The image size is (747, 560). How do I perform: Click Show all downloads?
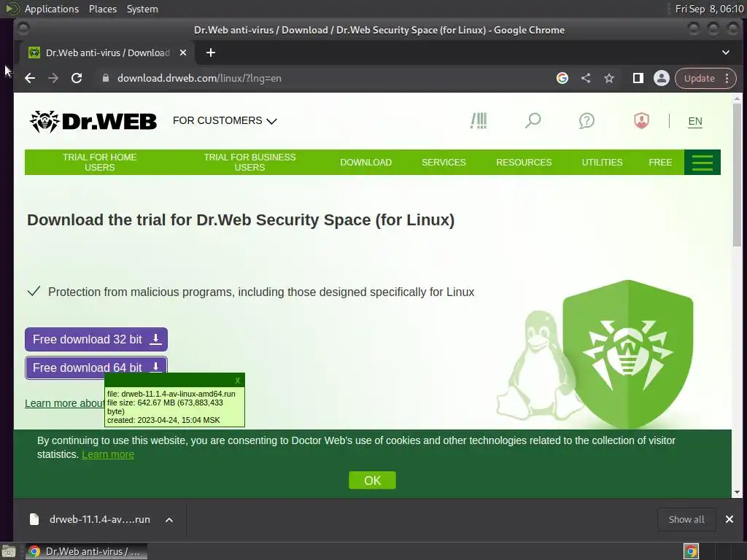tap(686, 519)
